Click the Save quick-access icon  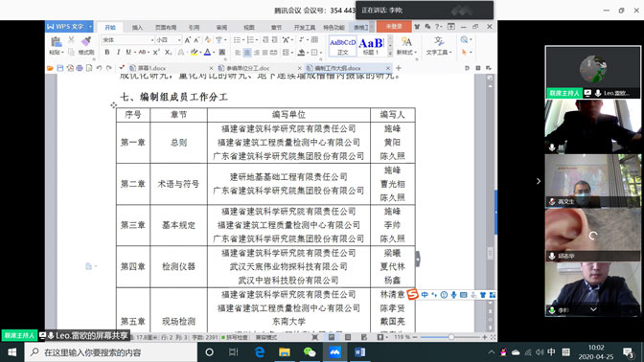point(60,68)
